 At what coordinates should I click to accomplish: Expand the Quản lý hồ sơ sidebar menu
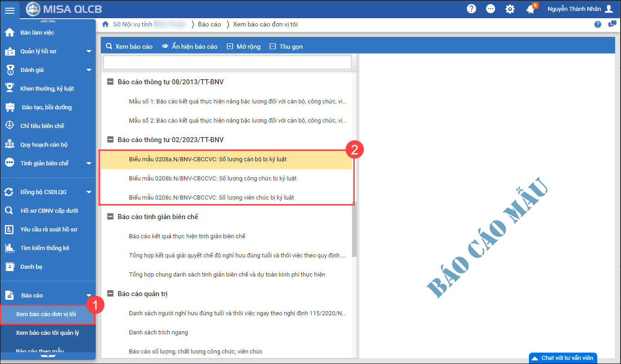tap(89, 51)
